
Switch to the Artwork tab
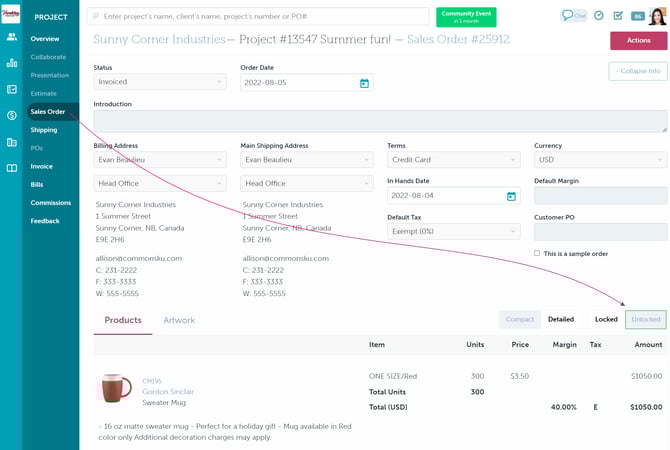tap(179, 320)
